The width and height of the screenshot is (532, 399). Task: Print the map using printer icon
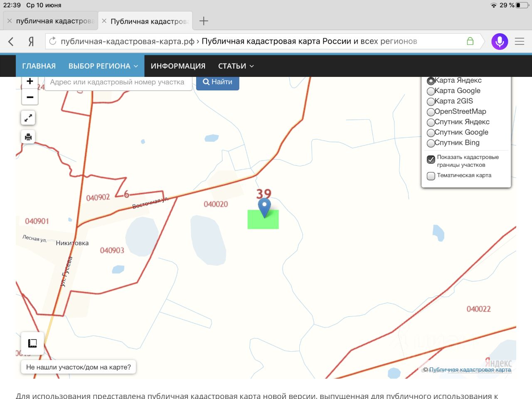[x=28, y=137]
